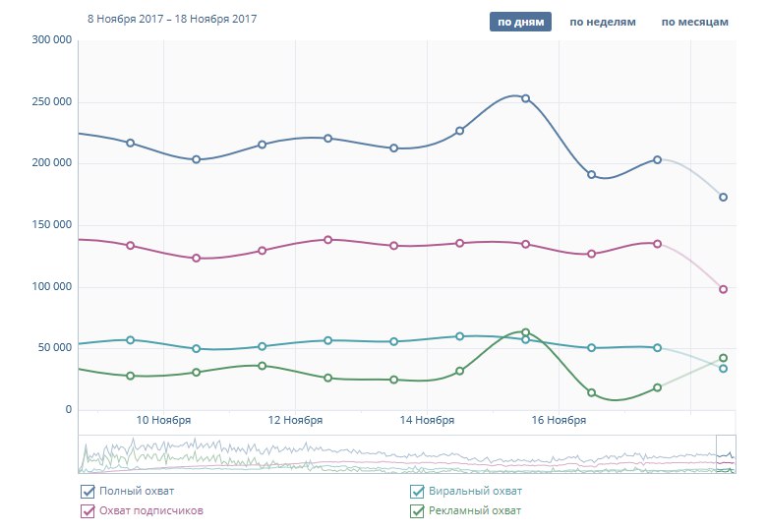Click the green line's lowest data point

(x=591, y=392)
